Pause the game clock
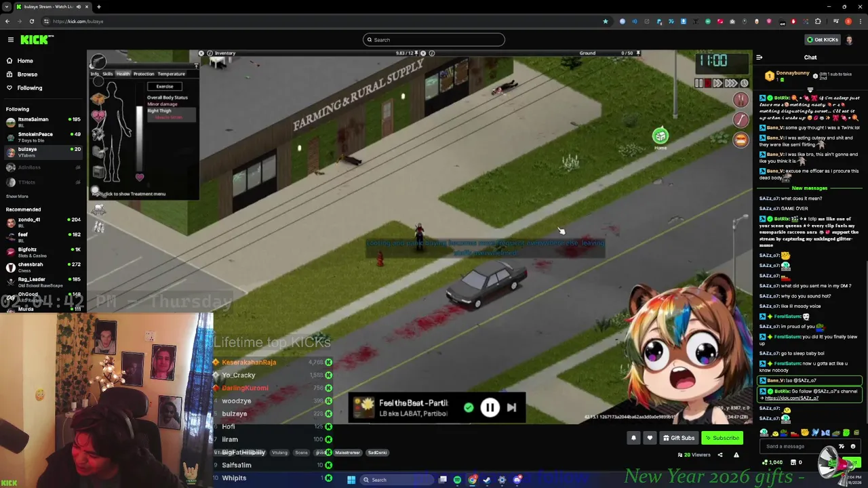This screenshot has width=868, height=488. point(699,83)
